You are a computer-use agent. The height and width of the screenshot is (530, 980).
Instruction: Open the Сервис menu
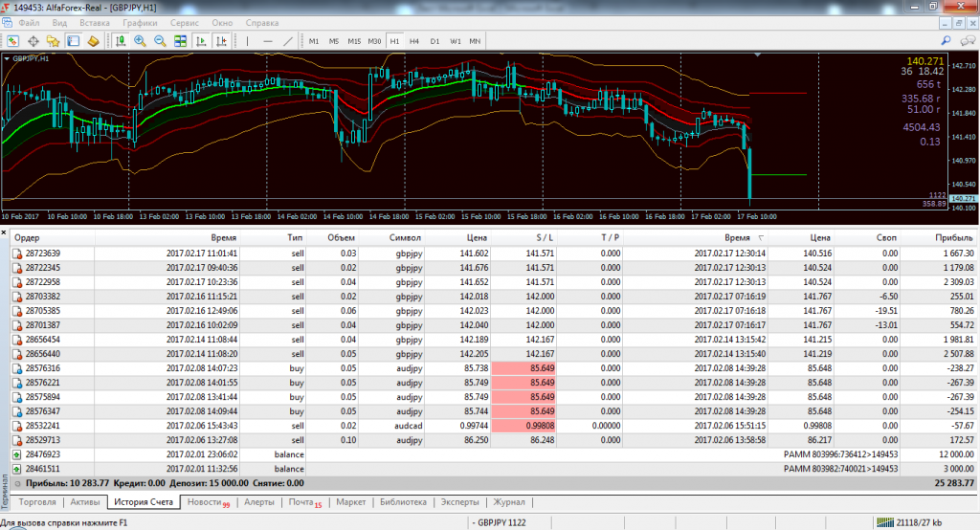(185, 21)
